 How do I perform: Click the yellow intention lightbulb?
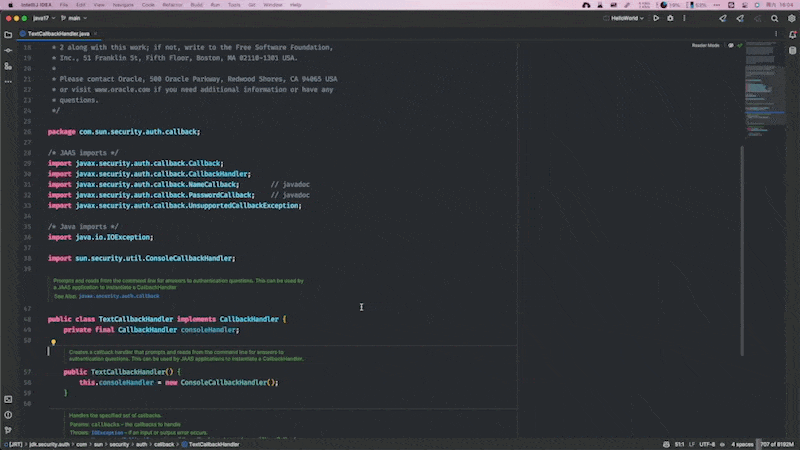(x=53, y=342)
